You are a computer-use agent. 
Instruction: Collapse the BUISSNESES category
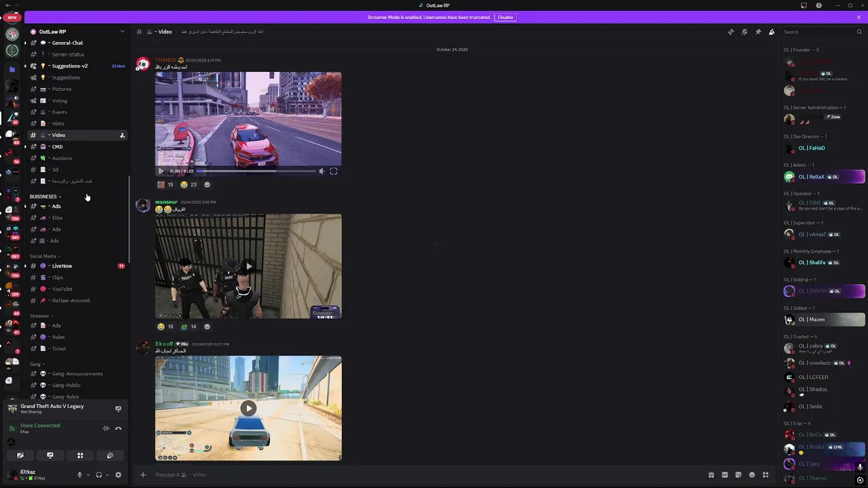coord(45,197)
